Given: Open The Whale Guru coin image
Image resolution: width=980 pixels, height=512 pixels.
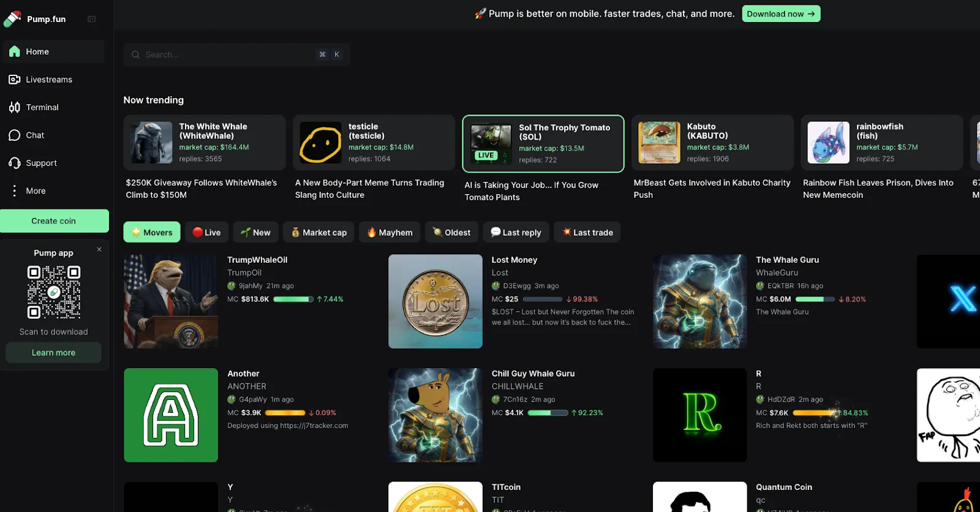Looking at the screenshot, I should point(699,301).
